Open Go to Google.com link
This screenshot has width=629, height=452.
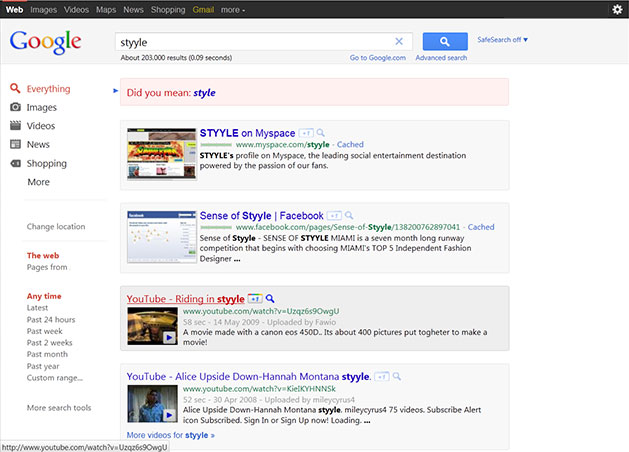click(x=377, y=58)
